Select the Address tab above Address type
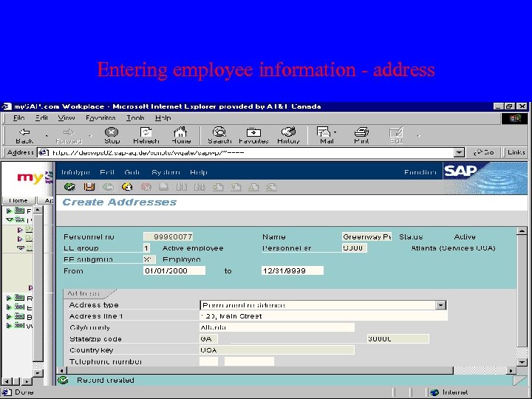 click(83, 293)
